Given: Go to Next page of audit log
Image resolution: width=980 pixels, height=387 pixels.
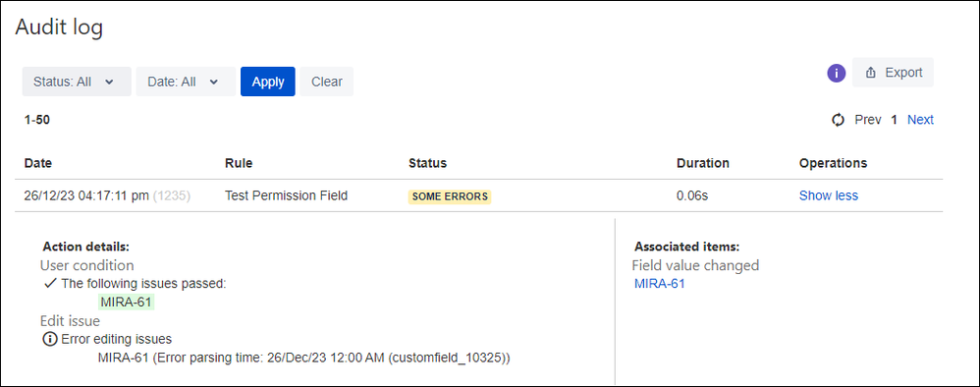Looking at the screenshot, I should (x=920, y=120).
